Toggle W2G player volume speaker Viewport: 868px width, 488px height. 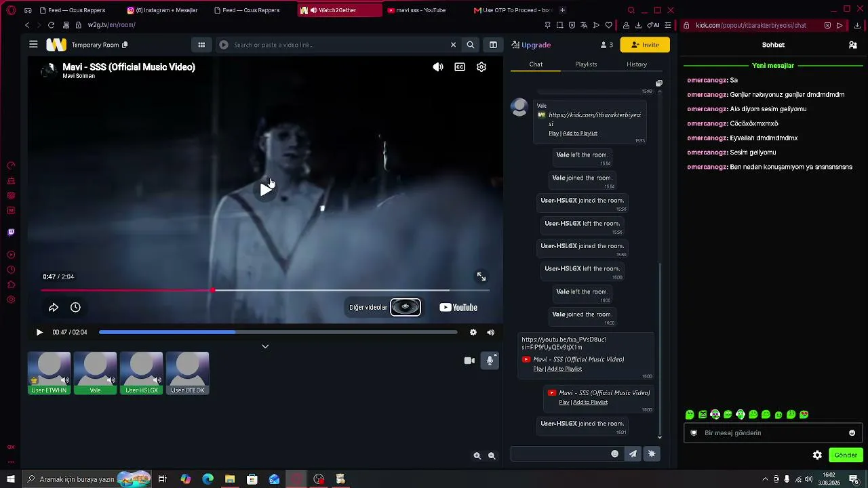click(x=491, y=332)
